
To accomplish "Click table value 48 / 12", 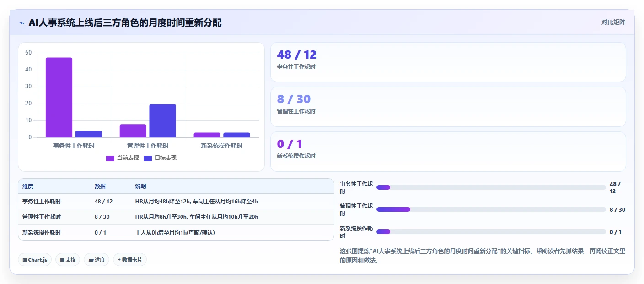I will tap(103, 202).
